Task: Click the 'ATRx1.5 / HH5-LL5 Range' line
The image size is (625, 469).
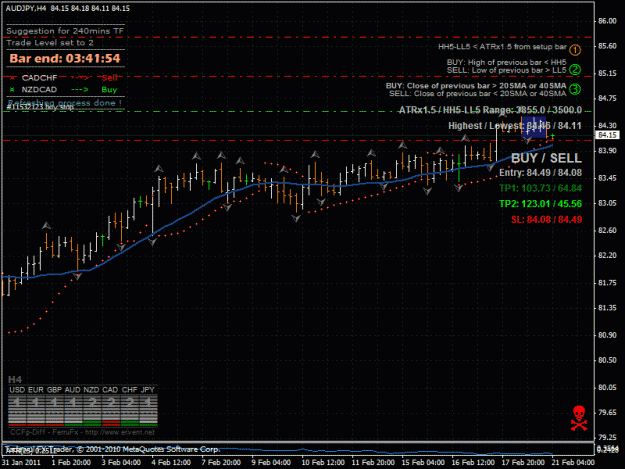Action: click(490, 110)
